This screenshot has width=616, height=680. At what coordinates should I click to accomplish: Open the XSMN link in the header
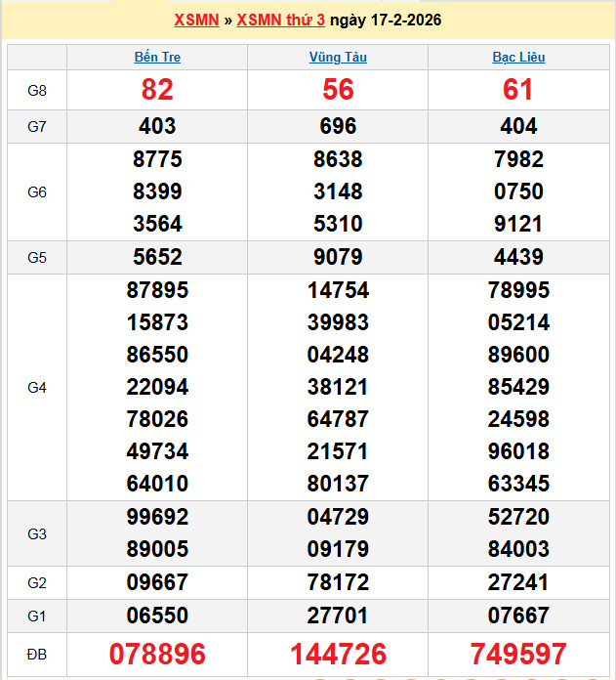tap(196, 20)
